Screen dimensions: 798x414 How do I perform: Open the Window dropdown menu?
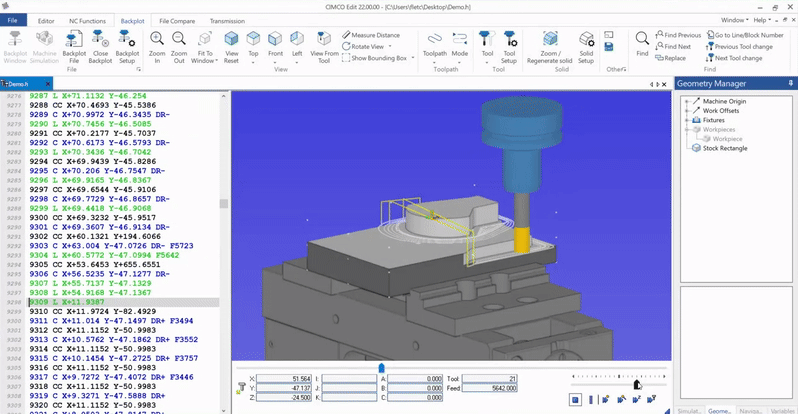734,20
